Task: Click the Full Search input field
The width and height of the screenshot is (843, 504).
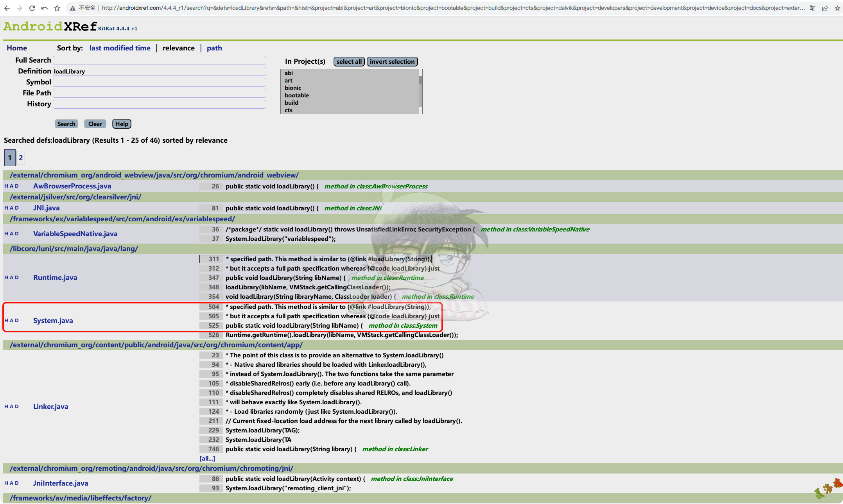Action: [160, 60]
